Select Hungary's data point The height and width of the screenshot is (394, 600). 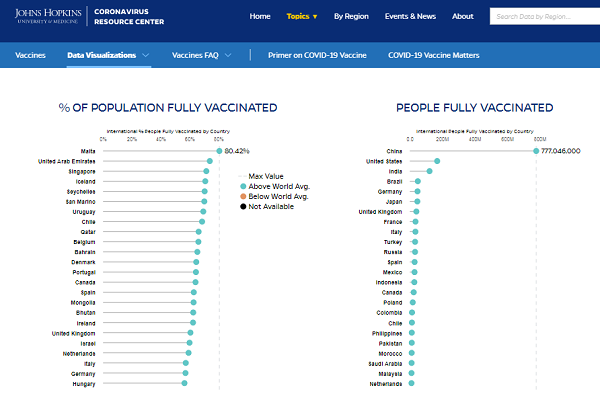click(x=184, y=383)
